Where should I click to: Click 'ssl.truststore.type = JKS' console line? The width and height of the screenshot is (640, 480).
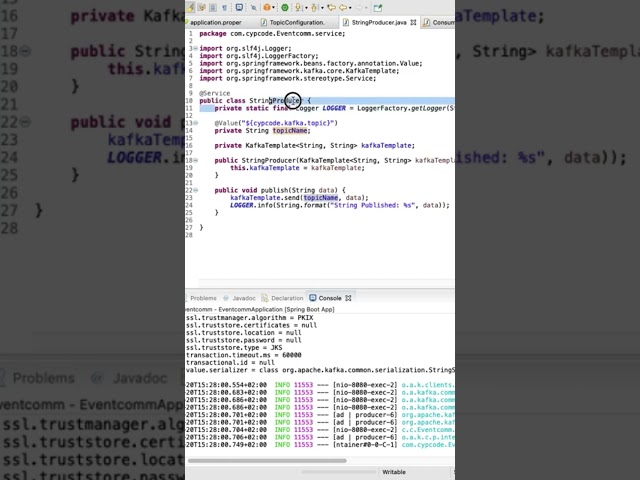[x=234, y=348]
